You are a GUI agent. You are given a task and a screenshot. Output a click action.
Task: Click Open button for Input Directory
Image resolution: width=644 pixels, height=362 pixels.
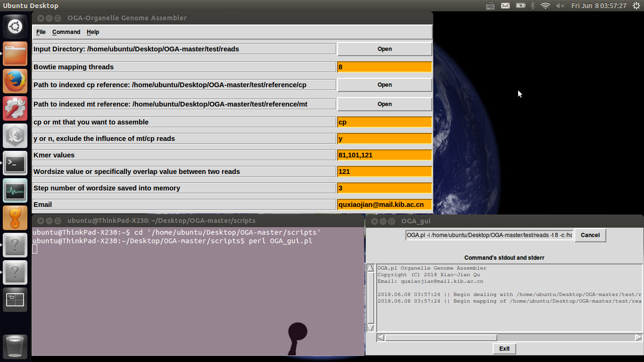click(385, 49)
